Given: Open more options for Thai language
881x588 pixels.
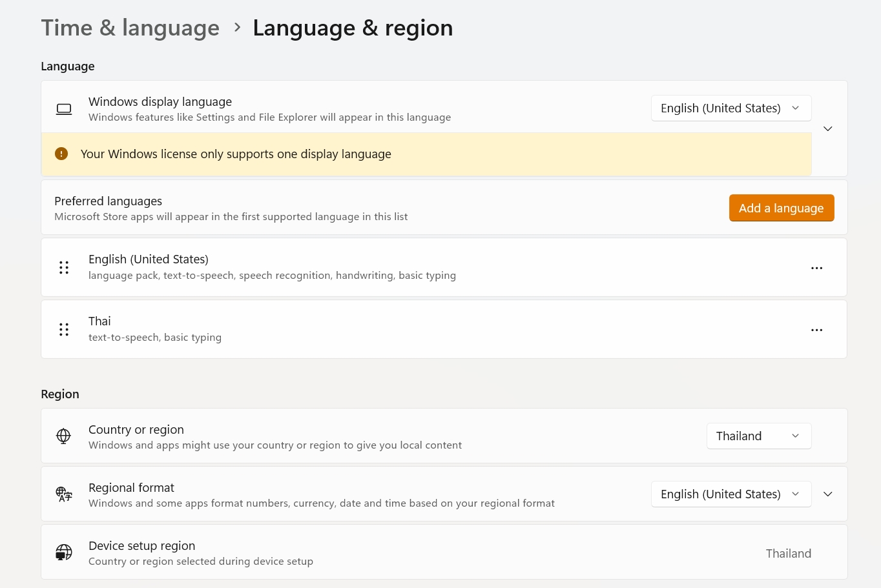Looking at the screenshot, I should [817, 330].
